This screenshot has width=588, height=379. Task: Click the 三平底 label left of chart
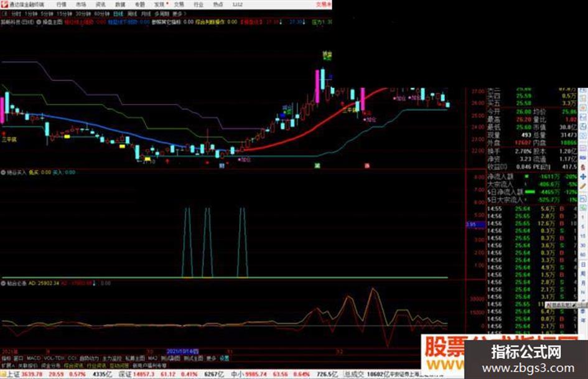click(9, 139)
